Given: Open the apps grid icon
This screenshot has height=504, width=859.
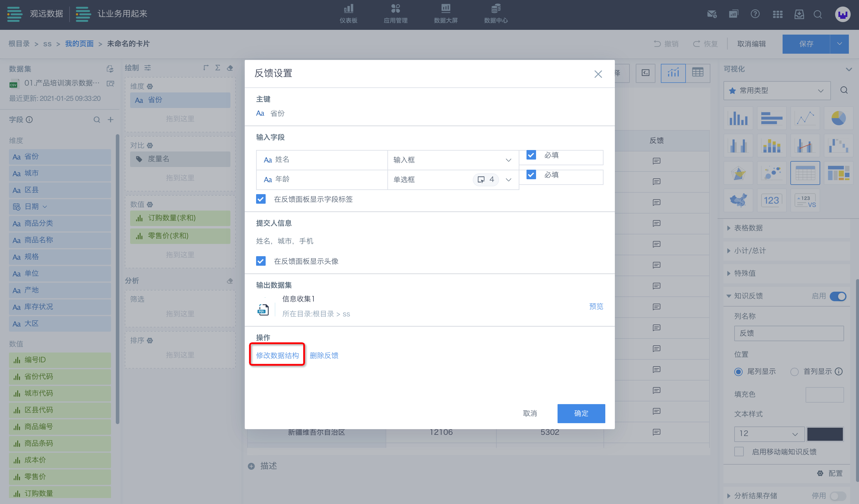Looking at the screenshot, I should (x=777, y=14).
